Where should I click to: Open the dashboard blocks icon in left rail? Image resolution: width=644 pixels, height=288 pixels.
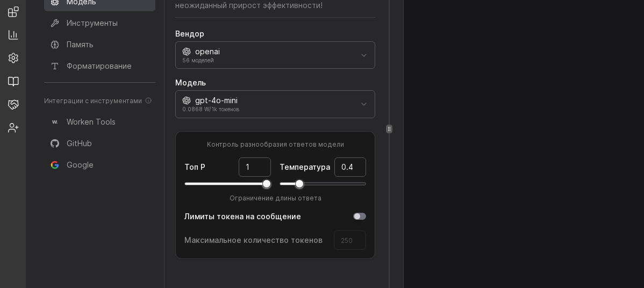click(x=13, y=12)
